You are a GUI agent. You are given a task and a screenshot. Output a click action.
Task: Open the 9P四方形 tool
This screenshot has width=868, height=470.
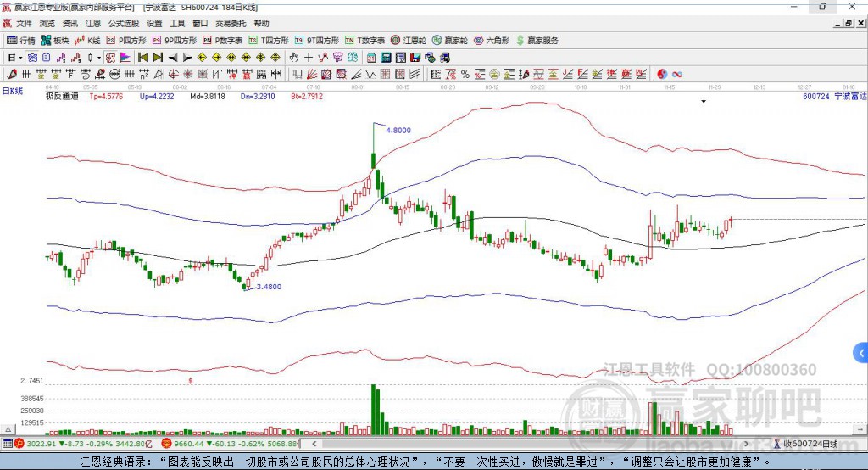pos(175,41)
